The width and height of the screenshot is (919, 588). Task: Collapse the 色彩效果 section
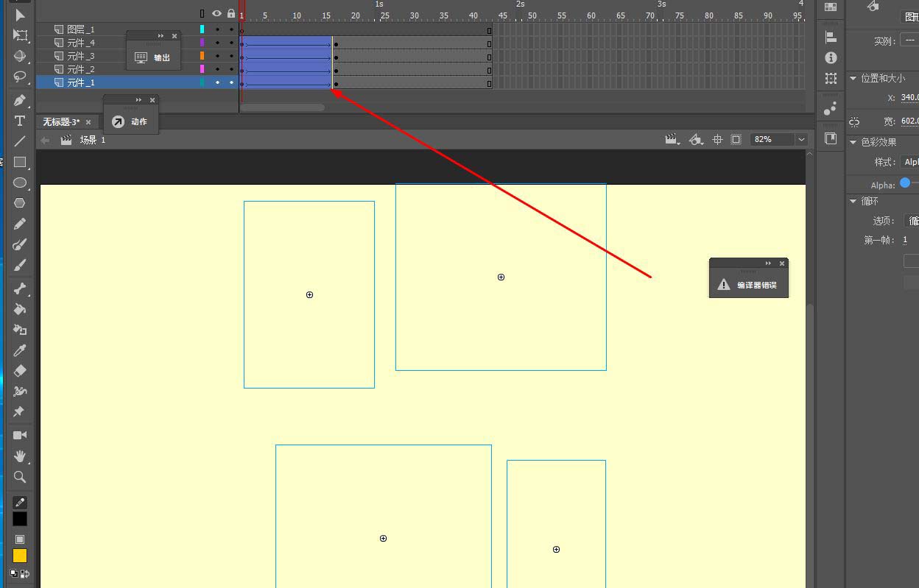(x=853, y=142)
